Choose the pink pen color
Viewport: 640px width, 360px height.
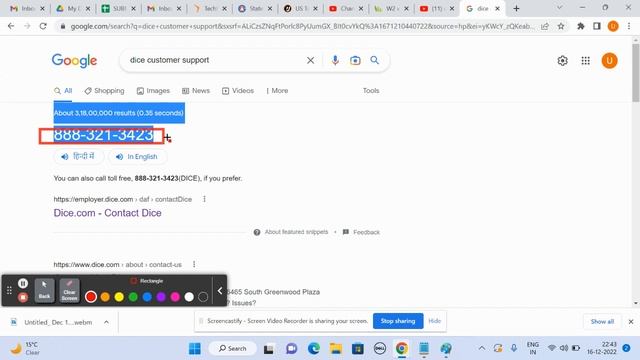[x=175, y=297]
